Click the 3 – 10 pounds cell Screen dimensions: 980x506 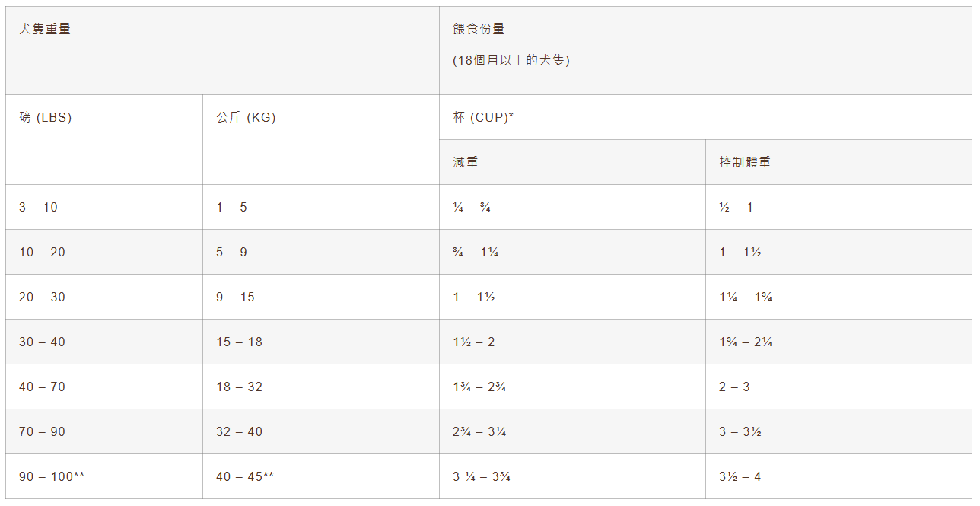39,207
